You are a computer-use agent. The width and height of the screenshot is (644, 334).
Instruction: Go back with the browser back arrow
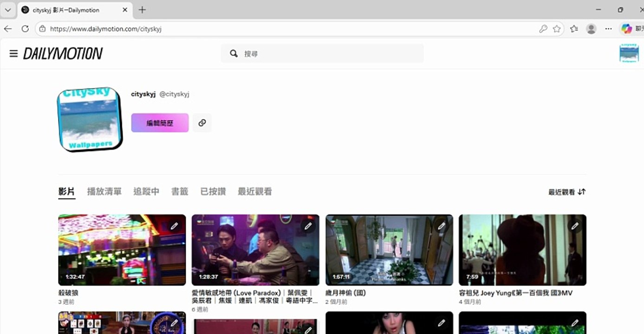tap(8, 29)
